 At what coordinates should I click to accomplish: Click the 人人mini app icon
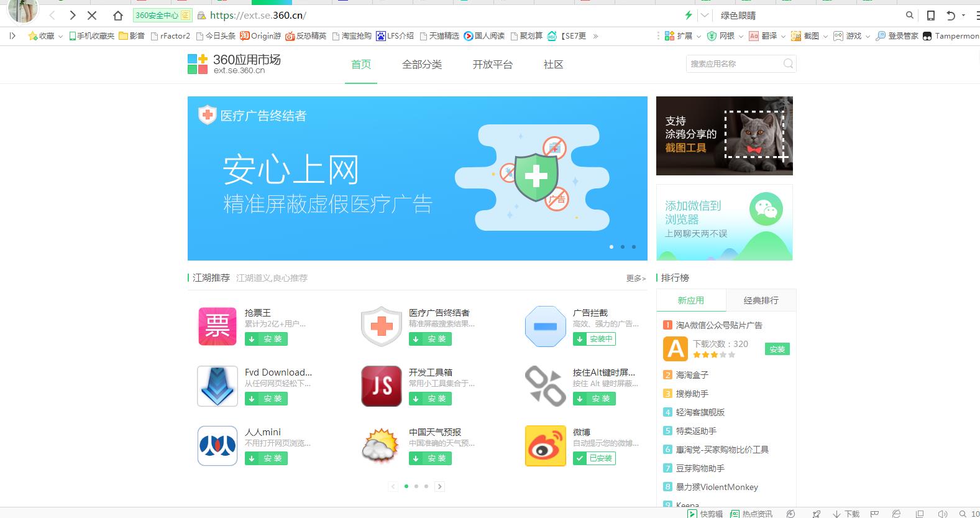point(218,446)
